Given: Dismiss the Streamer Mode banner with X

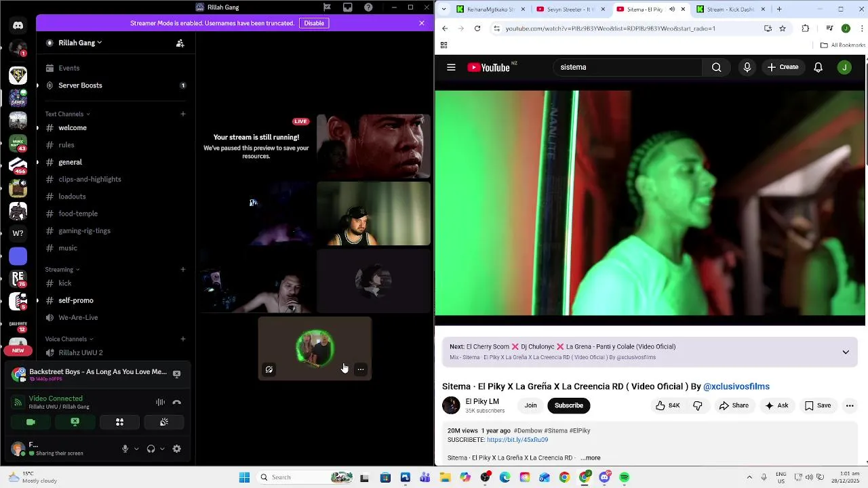Looking at the screenshot, I should click(x=422, y=23).
